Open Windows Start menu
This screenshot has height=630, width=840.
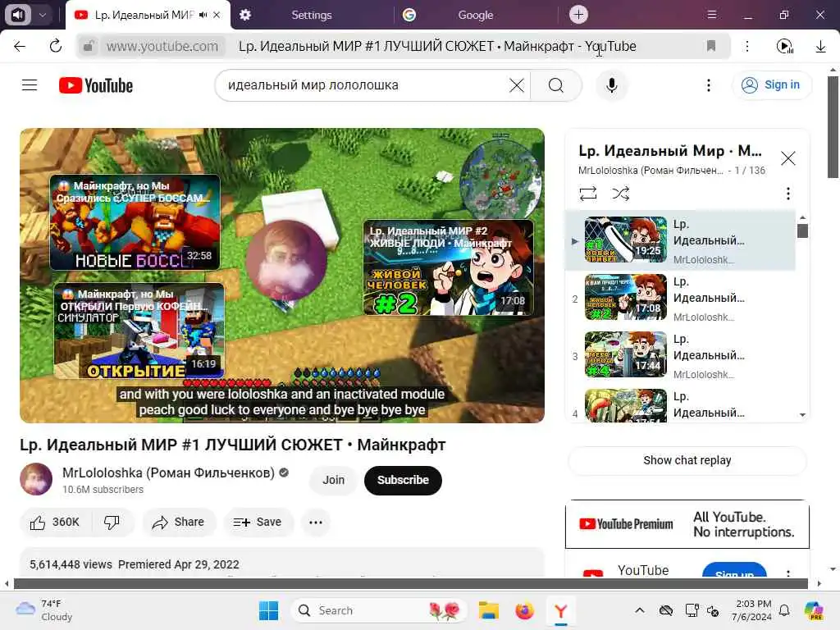click(x=268, y=610)
